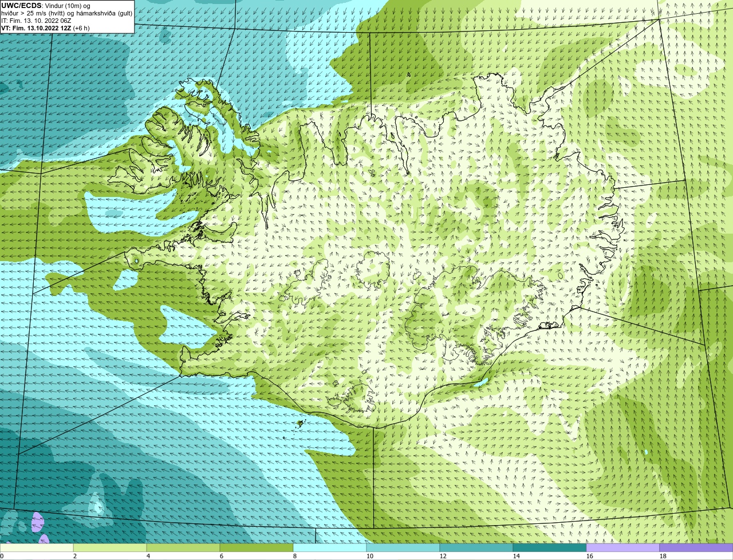The image size is (733, 560).
Task: Click the line "hviður > 25 m/s (hvítt)"
Action: pyautogui.click(x=35, y=13)
